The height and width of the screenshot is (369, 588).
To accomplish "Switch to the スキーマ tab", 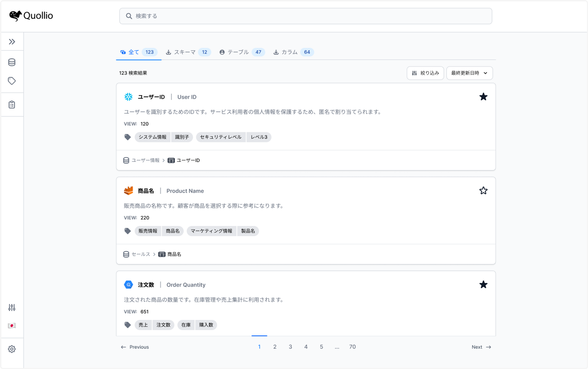I will (x=188, y=52).
